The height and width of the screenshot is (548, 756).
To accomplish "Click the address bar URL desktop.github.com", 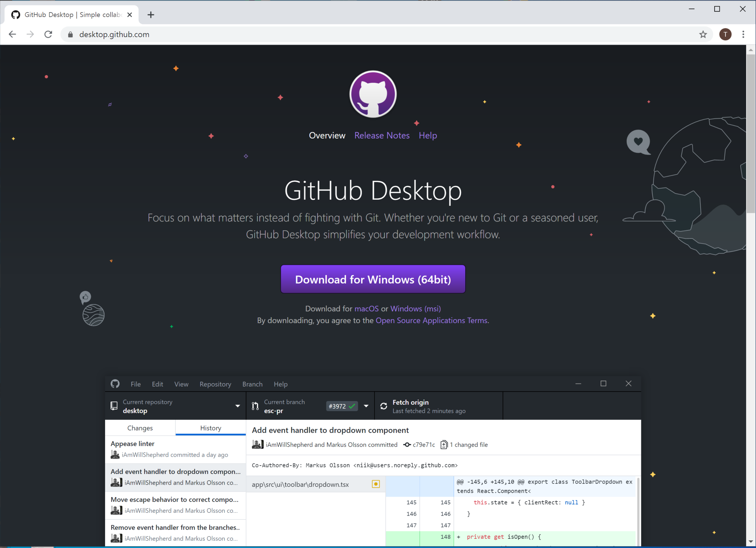I will (114, 34).
